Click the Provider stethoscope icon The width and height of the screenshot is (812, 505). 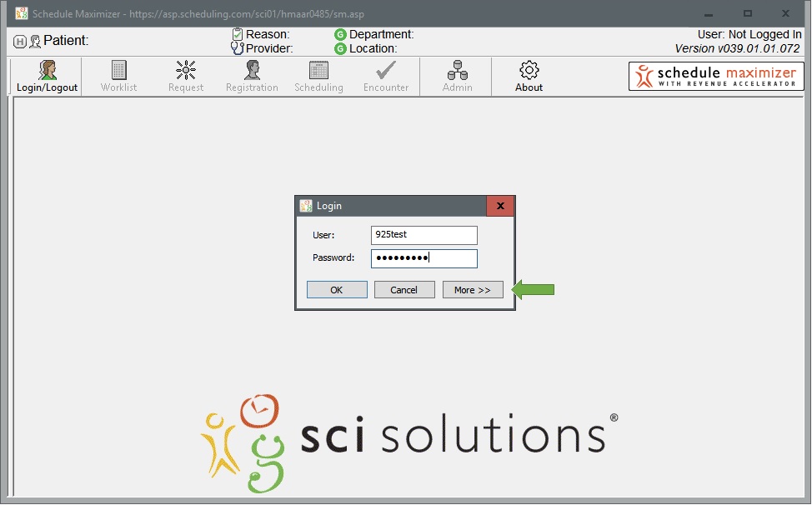237,48
